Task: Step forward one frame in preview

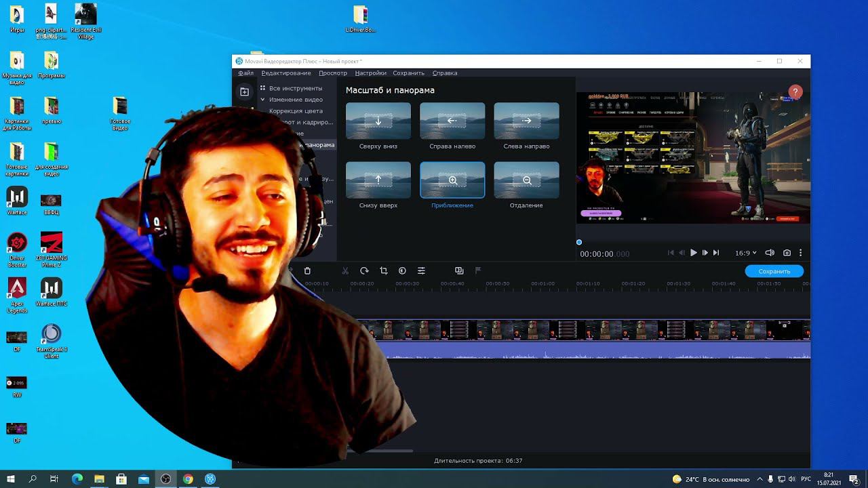Action: (x=705, y=253)
